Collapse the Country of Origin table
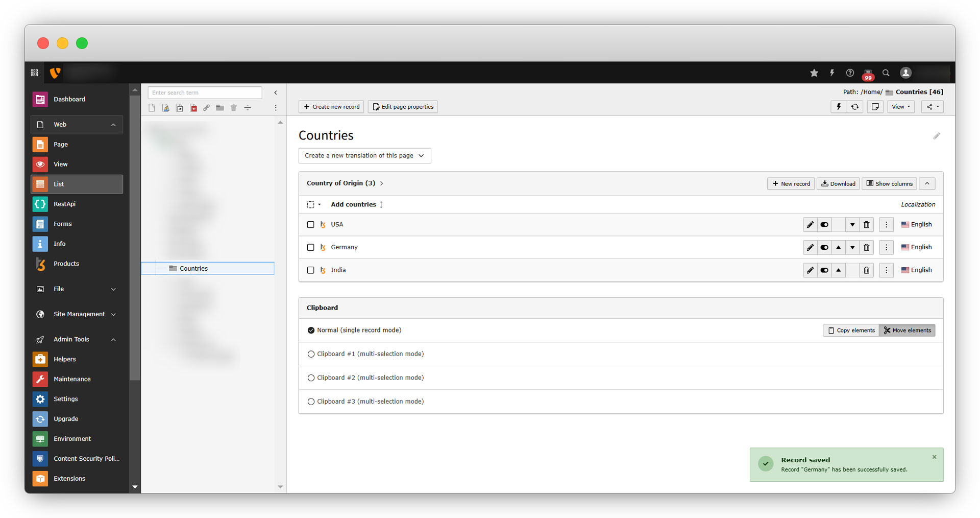Image resolution: width=980 pixels, height=518 pixels. 927,184
